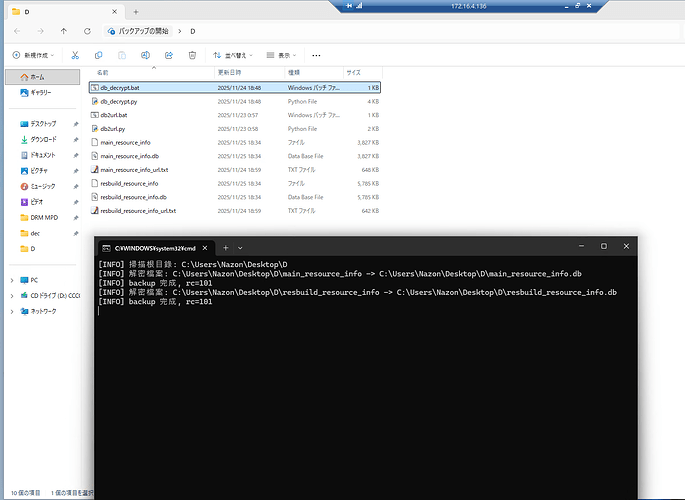Screen dimensions: 685x500
Task: Click the Rename icon in toolbar
Action: [145, 55]
